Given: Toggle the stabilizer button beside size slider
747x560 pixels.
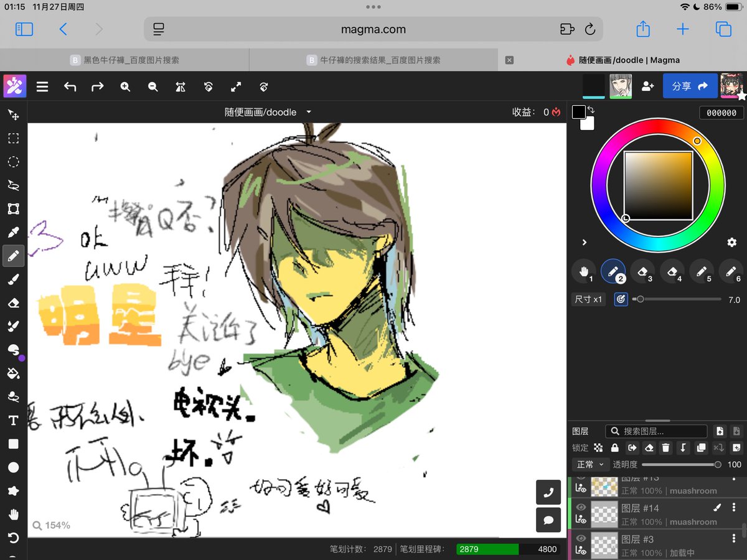Looking at the screenshot, I should pos(620,299).
